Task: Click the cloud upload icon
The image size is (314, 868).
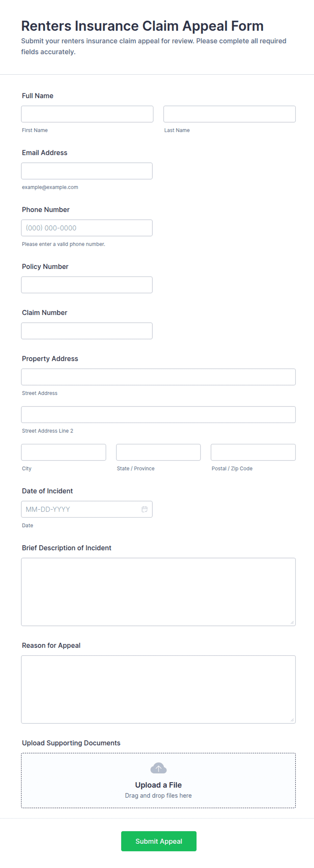Action: (x=158, y=768)
